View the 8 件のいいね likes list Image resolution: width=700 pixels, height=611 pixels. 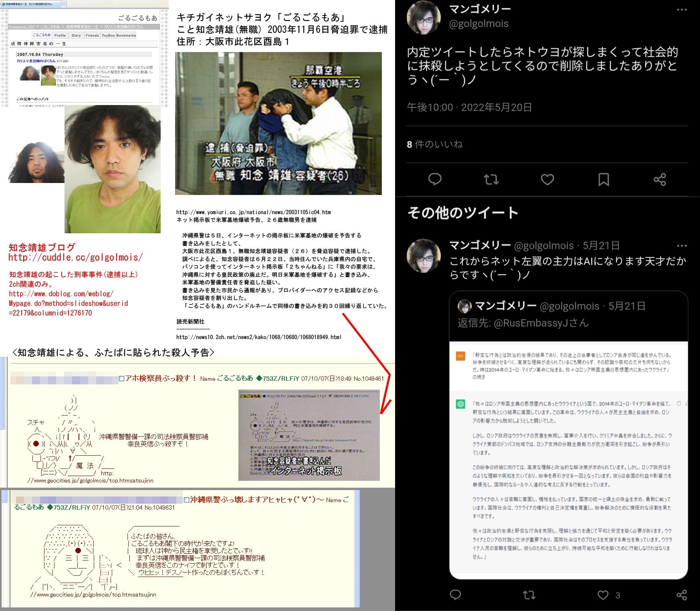pos(435,144)
